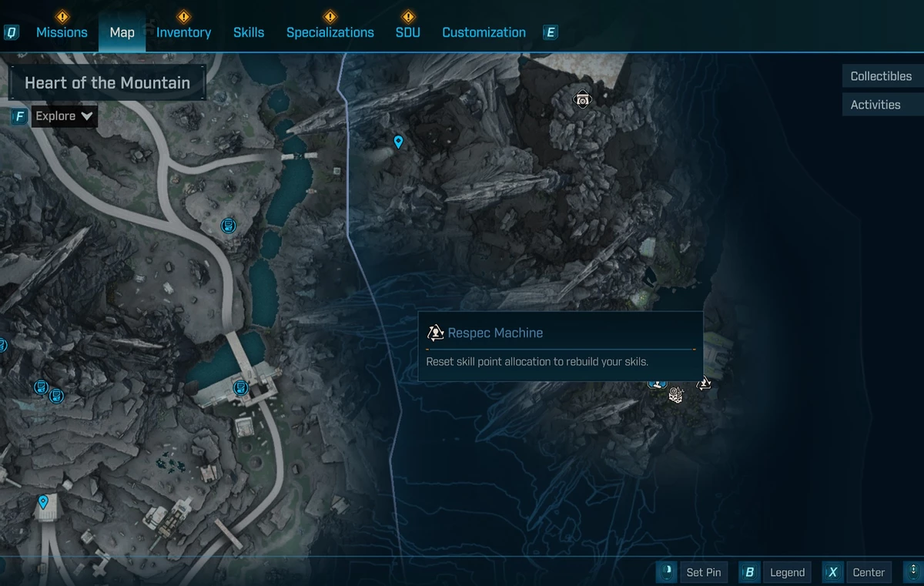Select the upper-left marker of the paired vending icons
Screen dimensions: 924x586
point(42,387)
